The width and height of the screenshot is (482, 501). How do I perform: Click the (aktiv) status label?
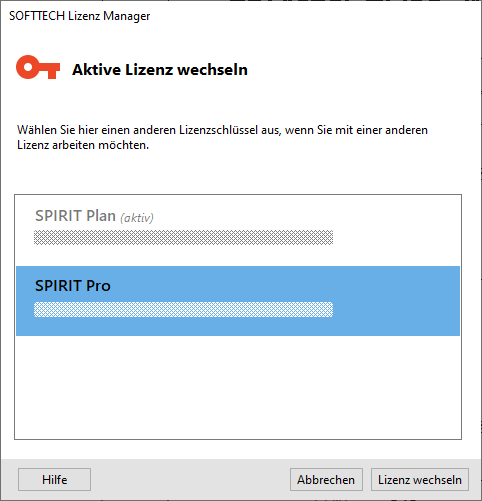point(137,218)
